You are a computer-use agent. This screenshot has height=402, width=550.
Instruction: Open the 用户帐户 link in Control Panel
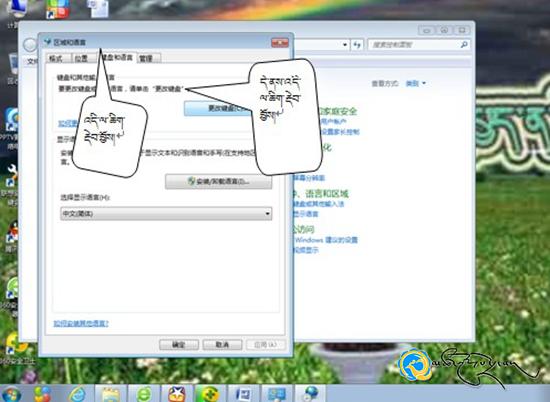334,121
